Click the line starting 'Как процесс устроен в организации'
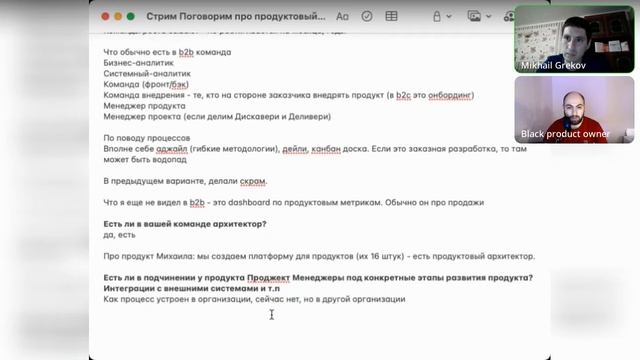The image size is (640, 360). (x=254, y=299)
